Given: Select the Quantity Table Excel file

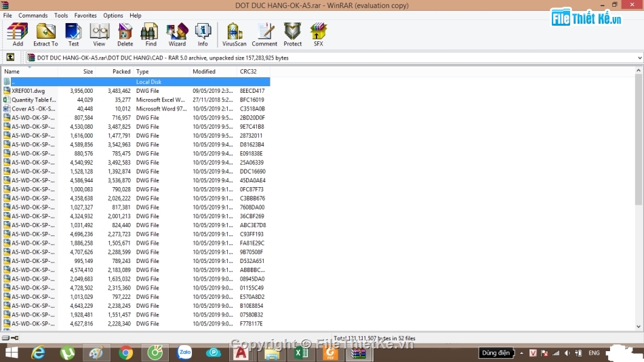Looking at the screenshot, I should [x=136, y=100].
